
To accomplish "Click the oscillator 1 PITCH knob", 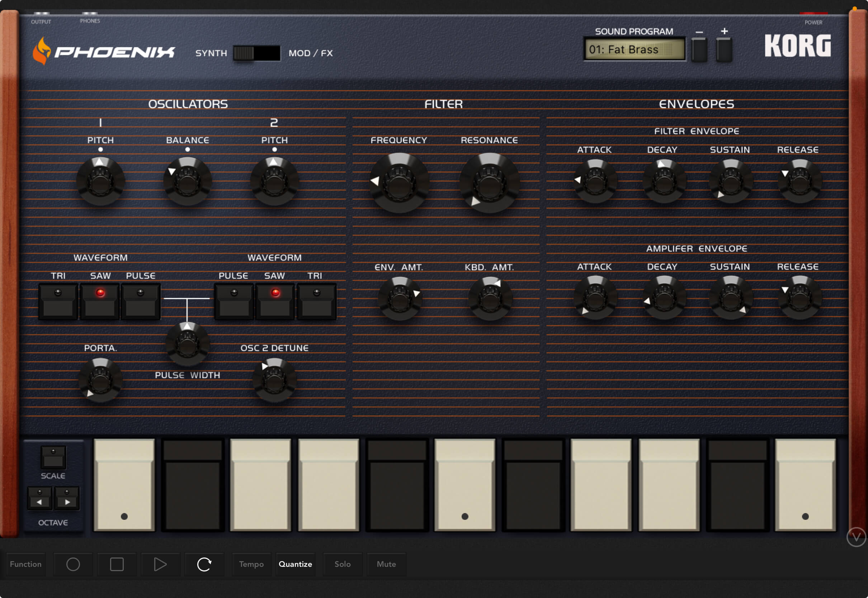I will [x=100, y=181].
